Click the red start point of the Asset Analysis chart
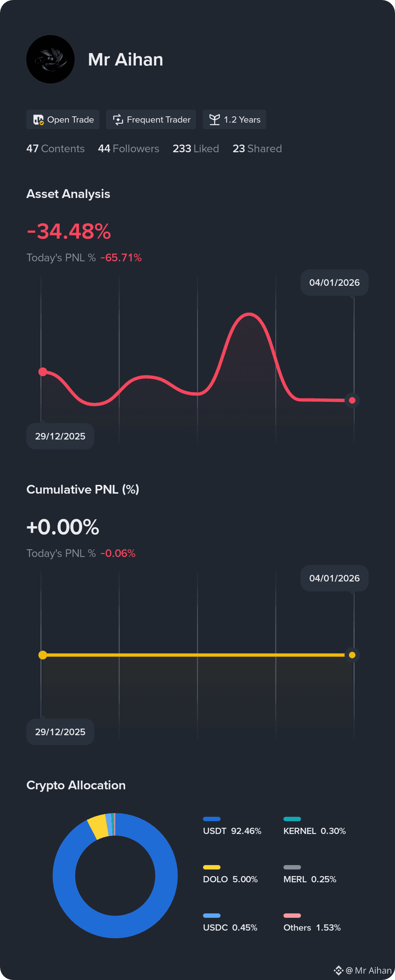Viewport: 395px width, 980px height. pyautogui.click(x=43, y=372)
